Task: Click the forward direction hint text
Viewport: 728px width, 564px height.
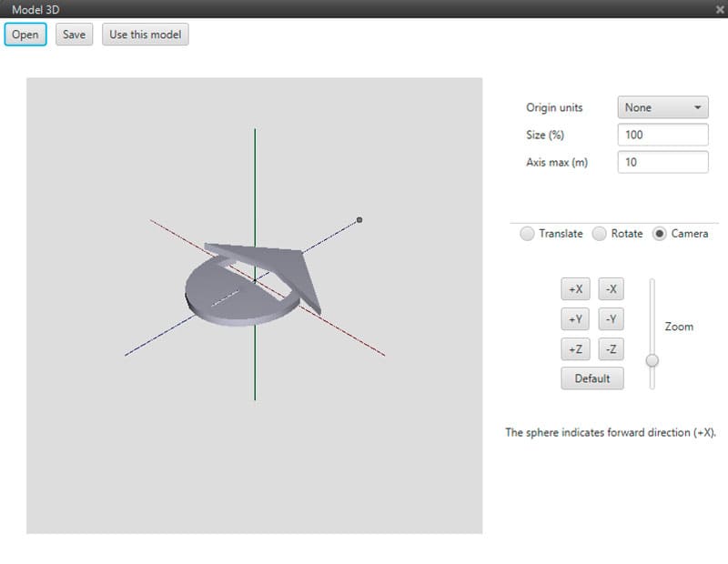Action: (x=610, y=433)
